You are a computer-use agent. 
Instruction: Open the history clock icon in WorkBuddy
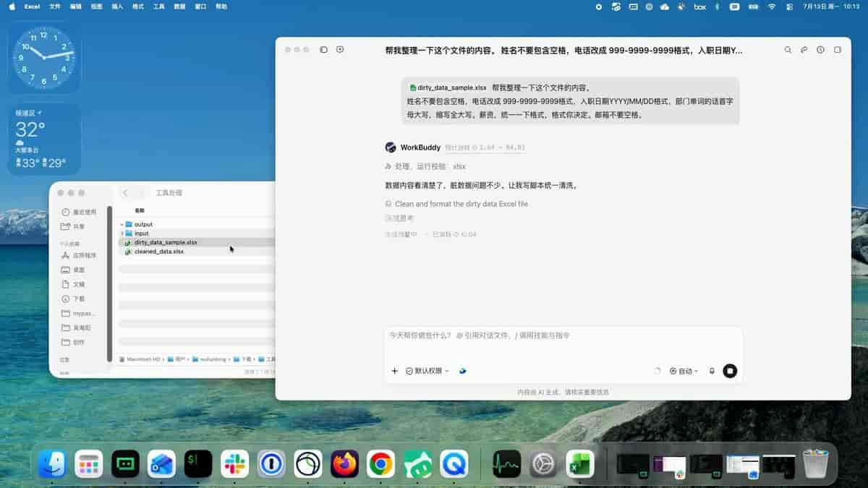[x=820, y=50]
